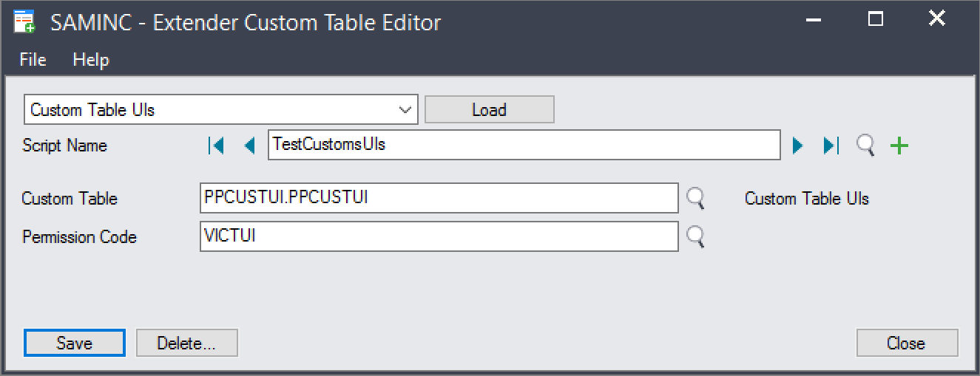
Task: Open finder for Permission Code field
Action: 695,236
